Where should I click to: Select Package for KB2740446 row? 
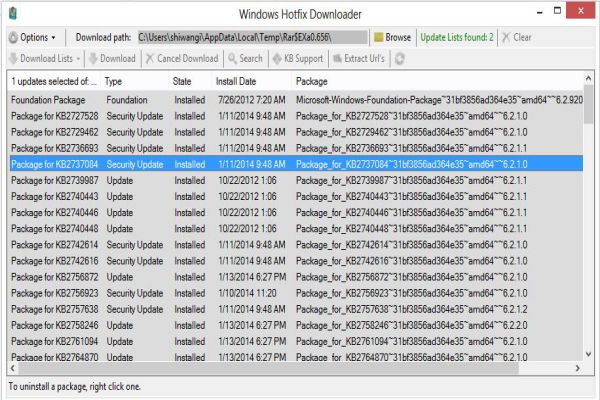[295, 212]
